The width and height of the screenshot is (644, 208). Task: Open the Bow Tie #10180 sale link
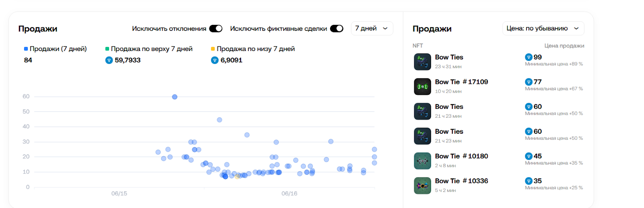[461, 156]
